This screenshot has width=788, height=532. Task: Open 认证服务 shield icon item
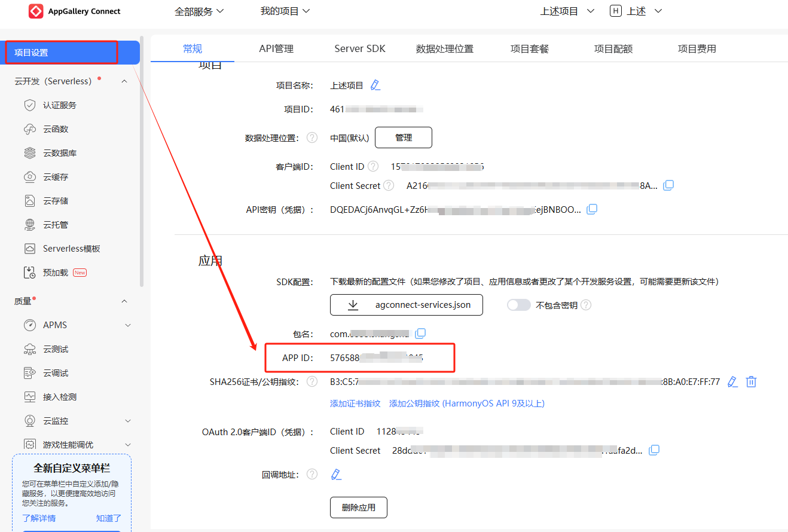[x=30, y=105]
